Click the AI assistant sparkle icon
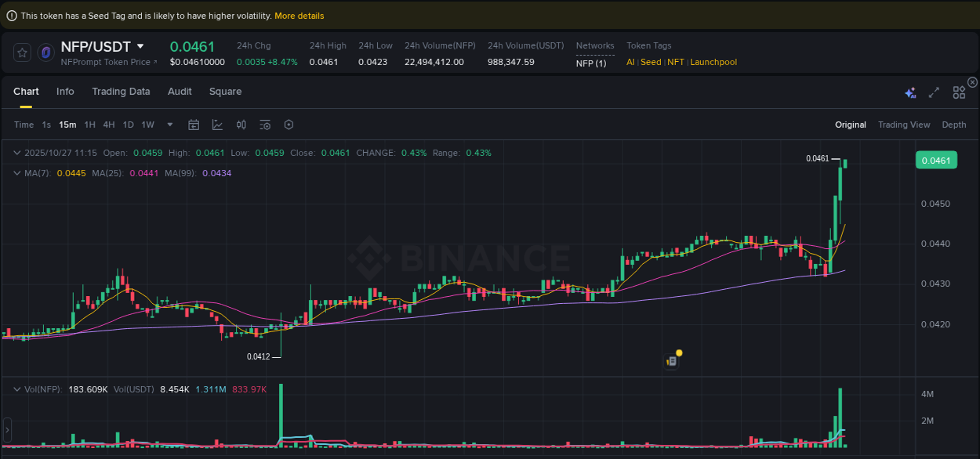980x459 pixels. click(x=910, y=92)
